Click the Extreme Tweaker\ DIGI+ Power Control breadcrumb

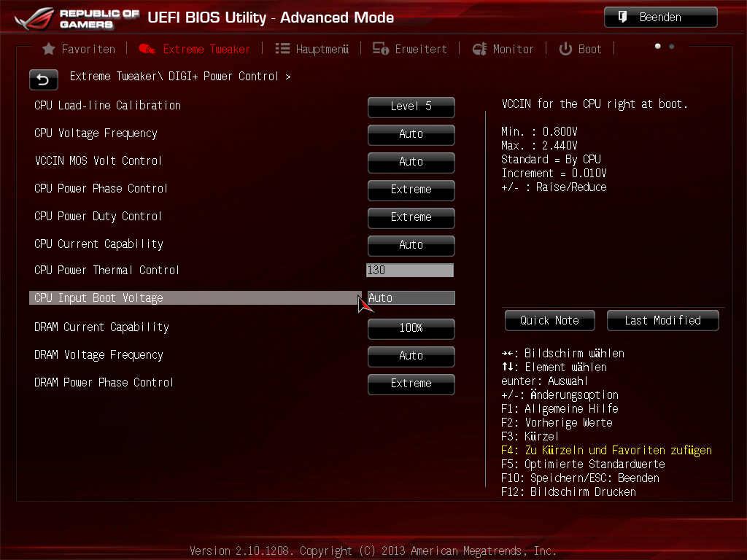click(180, 76)
